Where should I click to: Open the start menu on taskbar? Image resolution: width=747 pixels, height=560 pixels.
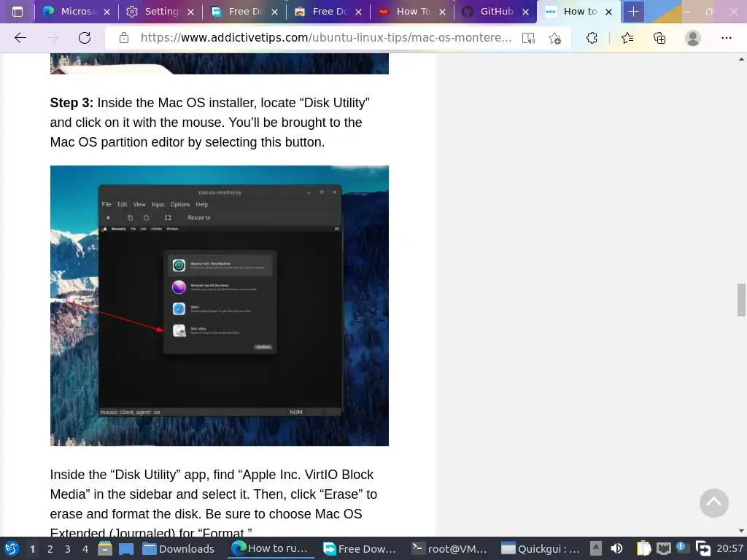(12, 548)
